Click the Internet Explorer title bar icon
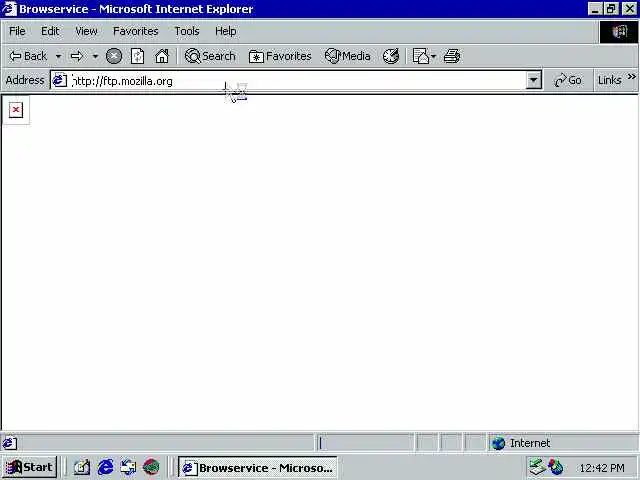 click(x=9, y=9)
